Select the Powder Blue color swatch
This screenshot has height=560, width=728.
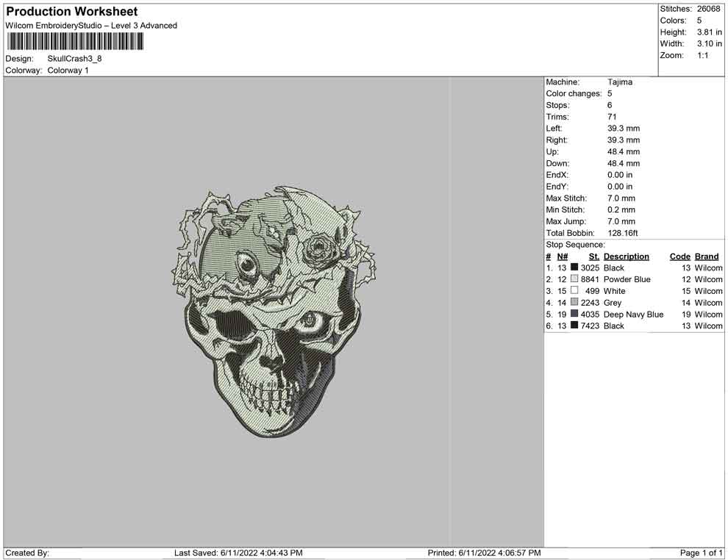pyautogui.click(x=574, y=279)
